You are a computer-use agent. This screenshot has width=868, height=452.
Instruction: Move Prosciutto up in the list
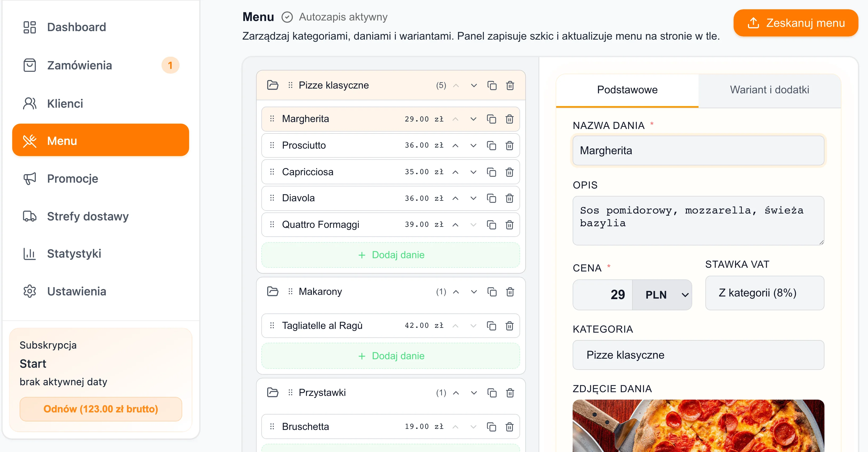pos(455,145)
